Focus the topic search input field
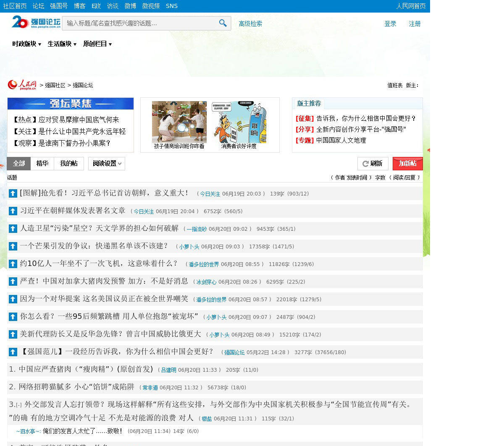504x446 pixels. point(140,23)
